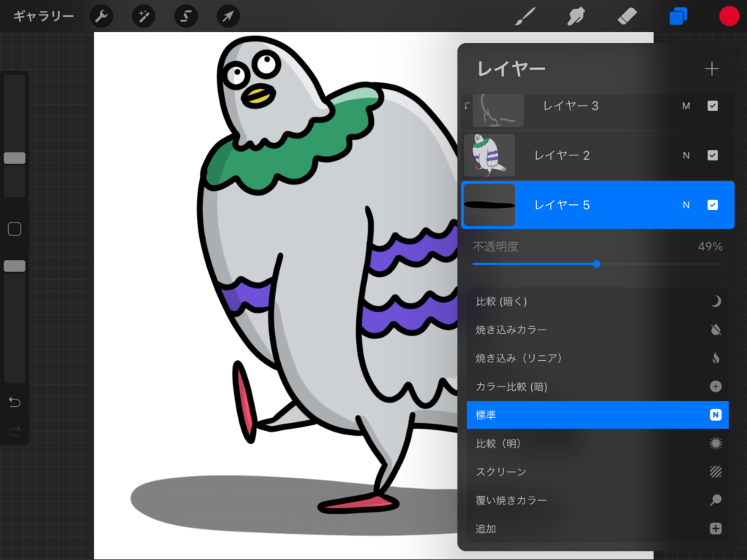Select the Brush tool
Image resolution: width=747 pixels, height=560 pixels.
tap(525, 15)
